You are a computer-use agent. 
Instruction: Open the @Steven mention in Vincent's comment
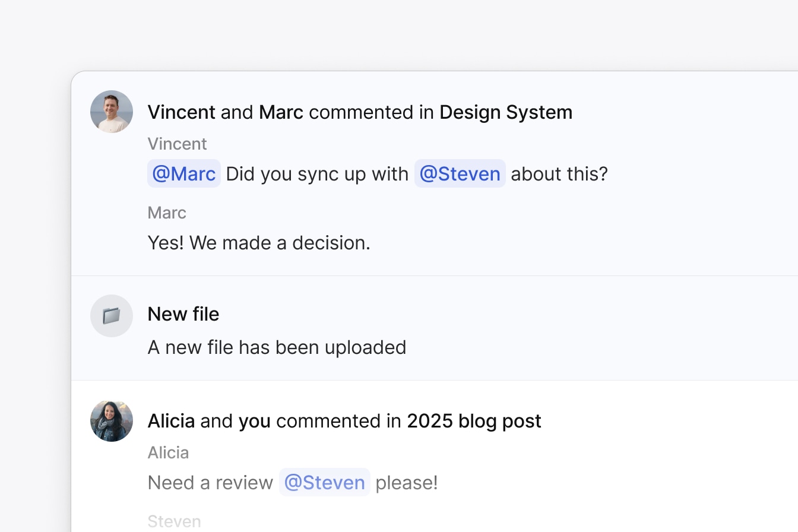point(460,173)
